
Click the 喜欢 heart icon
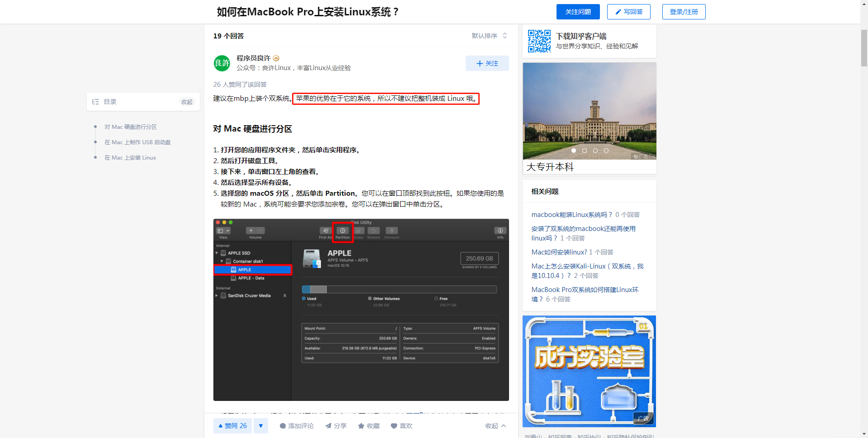(394, 426)
